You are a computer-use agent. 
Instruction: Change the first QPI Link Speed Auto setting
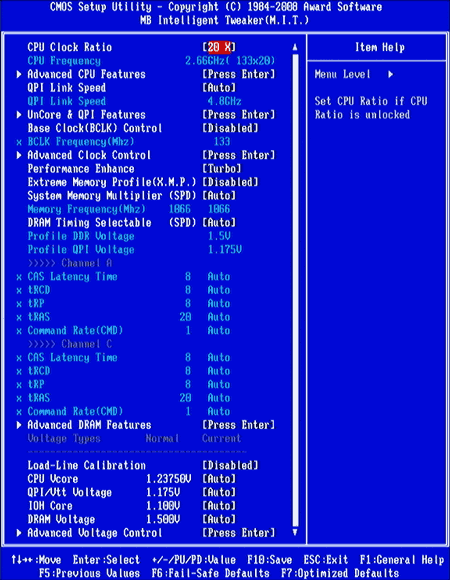[x=219, y=88]
